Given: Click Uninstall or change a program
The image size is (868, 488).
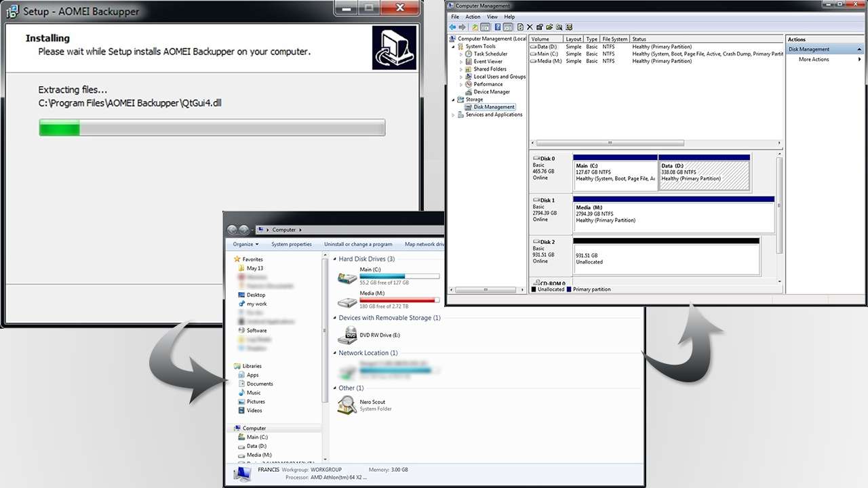Looking at the screenshot, I should [x=359, y=244].
